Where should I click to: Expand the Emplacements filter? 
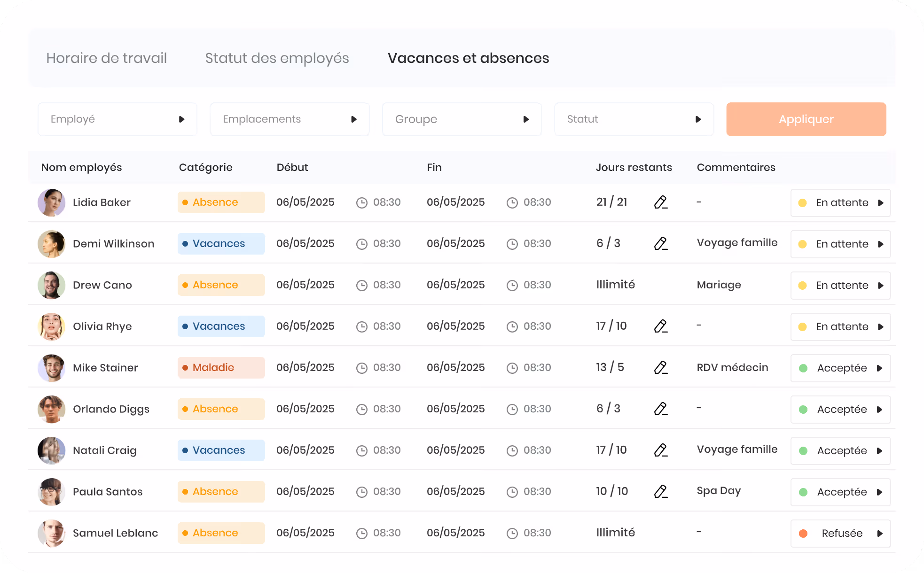[290, 119]
